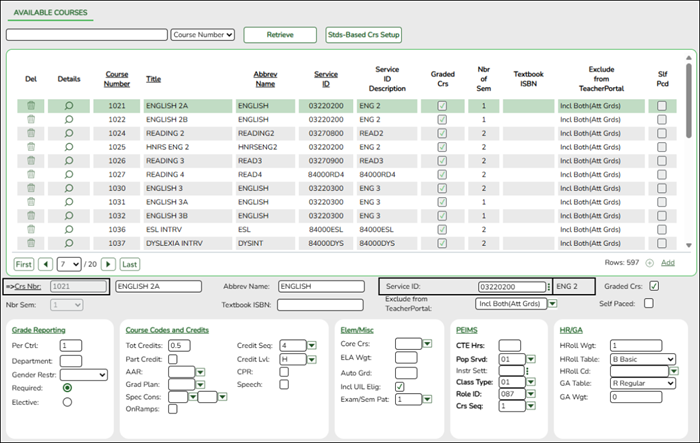The image size is (700, 443).
Task: Go to previous page arrow
Action: pyautogui.click(x=46, y=264)
